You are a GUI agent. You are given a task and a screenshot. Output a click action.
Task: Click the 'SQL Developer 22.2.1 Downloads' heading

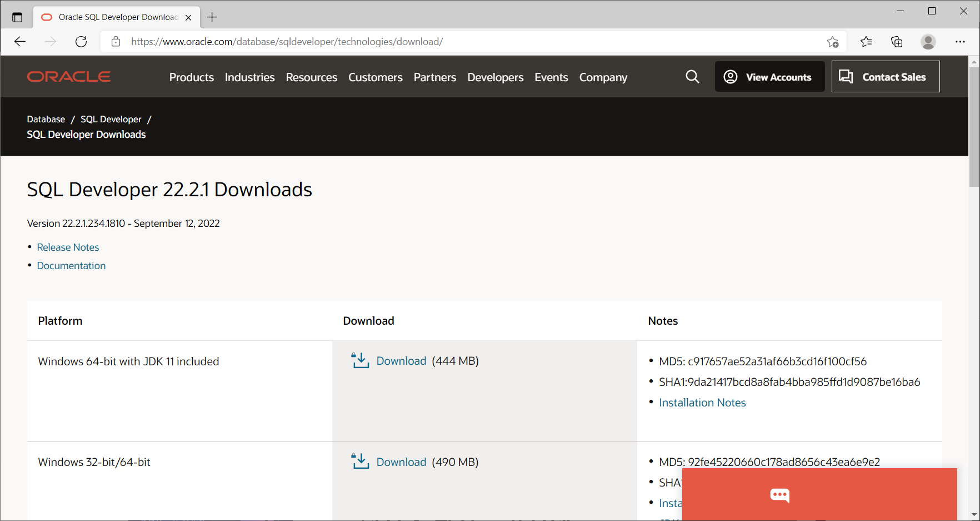pyautogui.click(x=169, y=190)
